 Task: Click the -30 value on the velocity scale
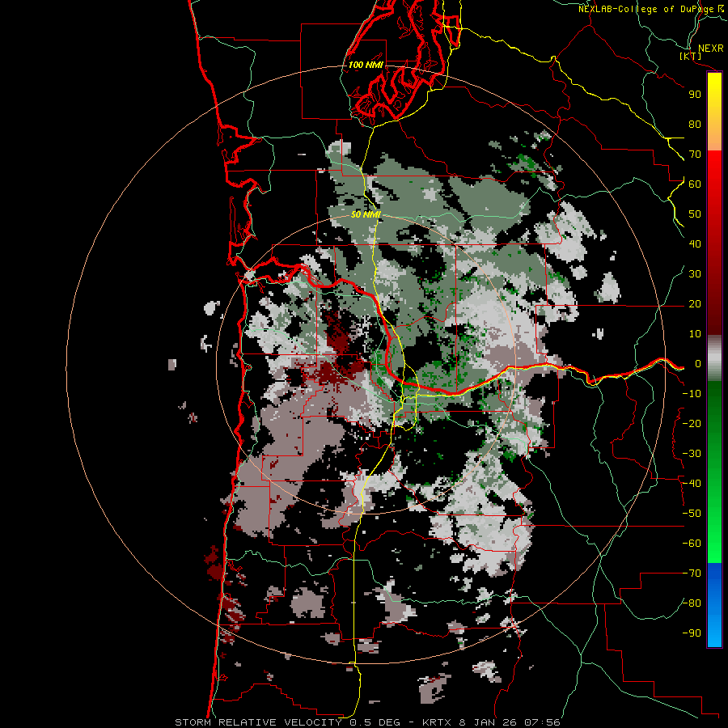point(692,454)
